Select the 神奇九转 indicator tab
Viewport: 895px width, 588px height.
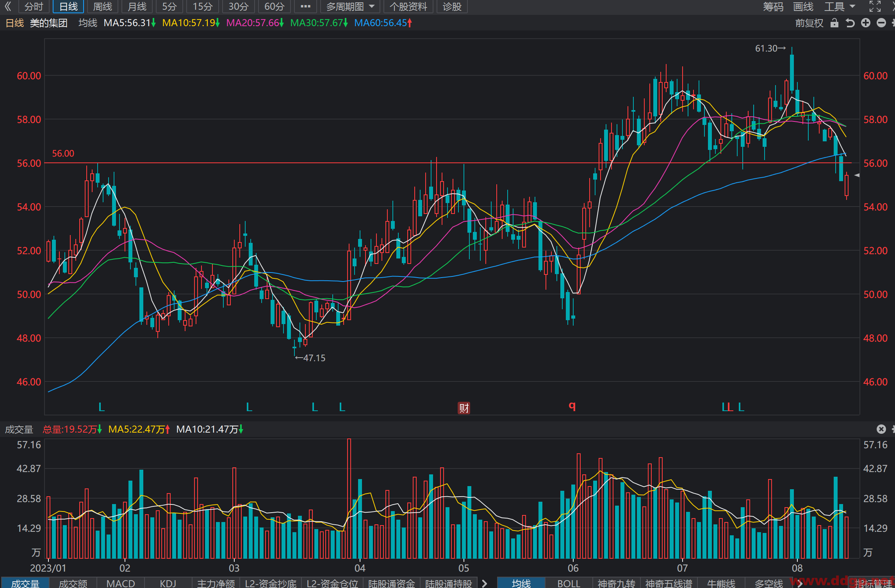(617, 583)
